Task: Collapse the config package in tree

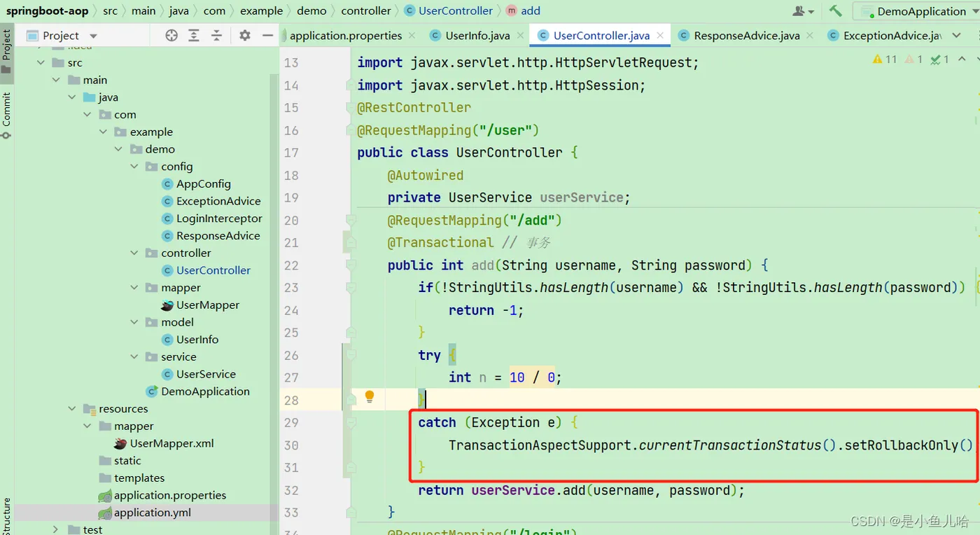Action: click(x=134, y=167)
